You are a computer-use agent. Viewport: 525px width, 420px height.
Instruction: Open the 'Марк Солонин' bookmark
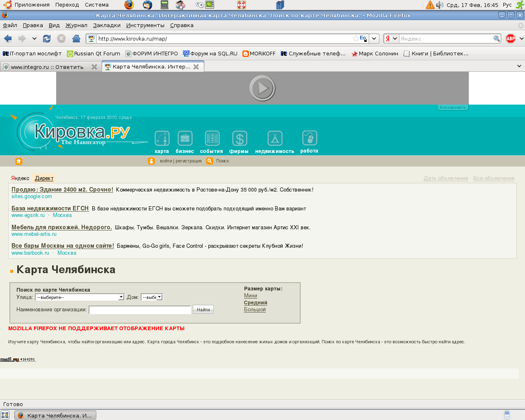(375, 54)
